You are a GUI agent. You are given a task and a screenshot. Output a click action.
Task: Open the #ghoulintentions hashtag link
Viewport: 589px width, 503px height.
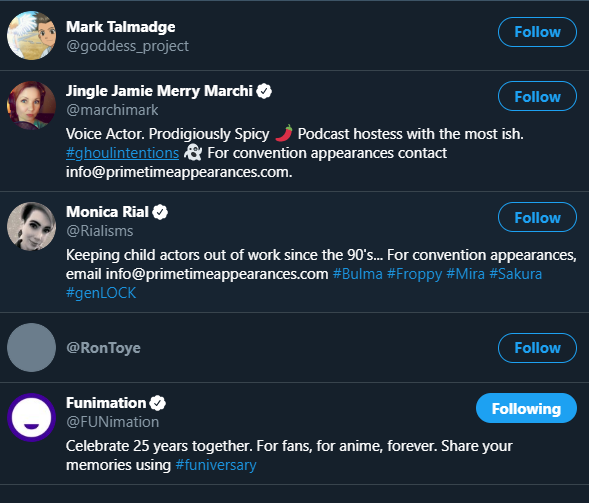[x=122, y=153]
